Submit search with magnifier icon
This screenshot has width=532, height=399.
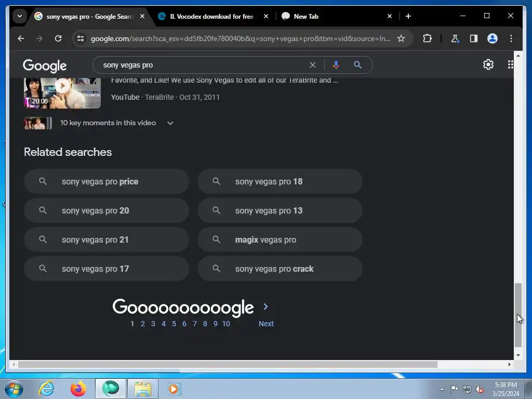pyautogui.click(x=357, y=65)
